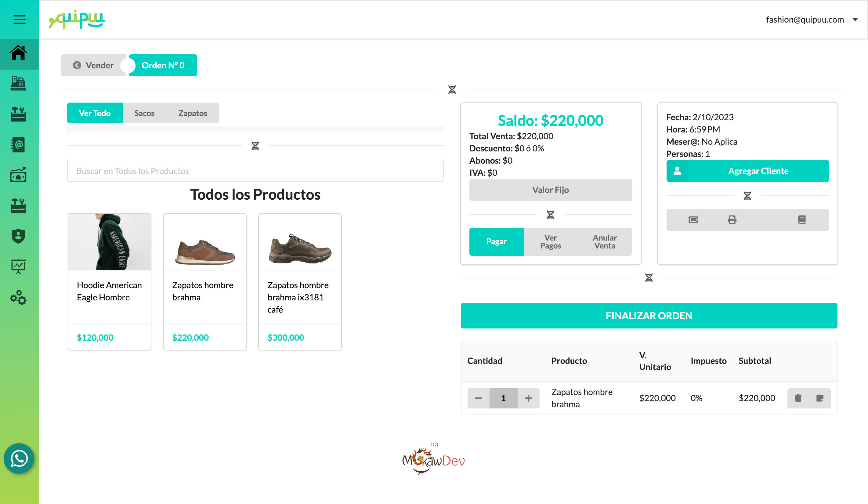Decrease quantity with the minus button

pos(478,398)
